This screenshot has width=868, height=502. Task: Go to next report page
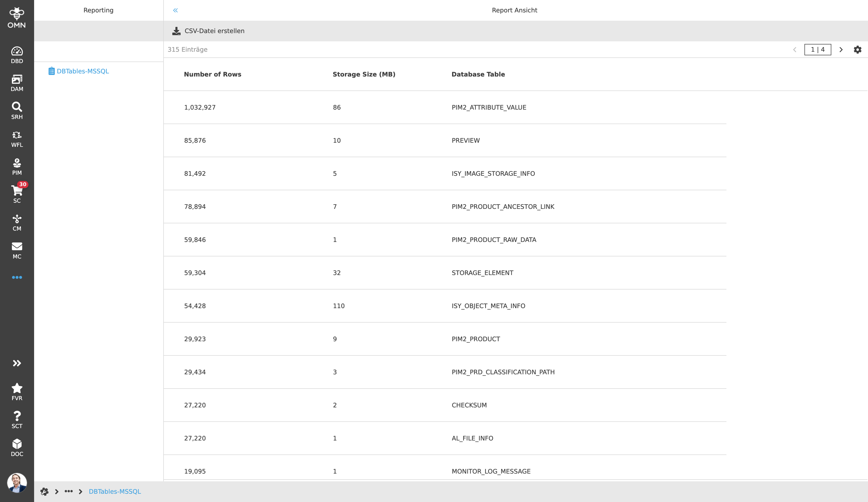841,50
